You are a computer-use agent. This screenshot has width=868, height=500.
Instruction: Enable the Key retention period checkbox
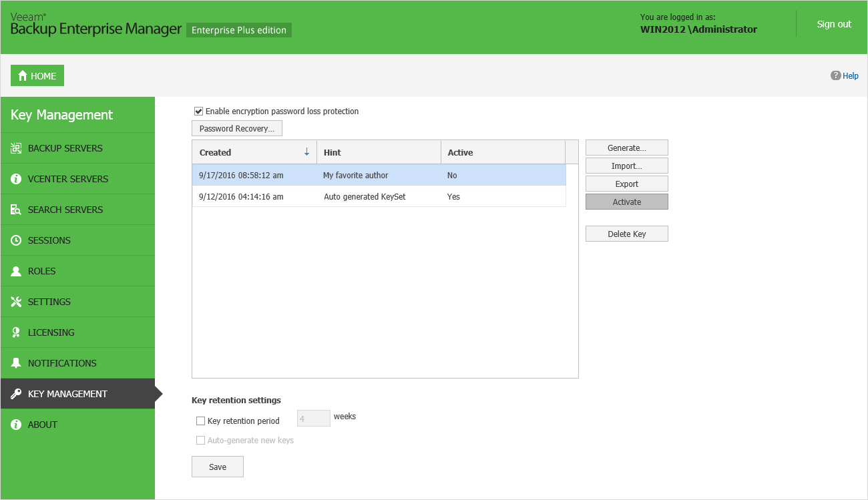click(200, 421)
